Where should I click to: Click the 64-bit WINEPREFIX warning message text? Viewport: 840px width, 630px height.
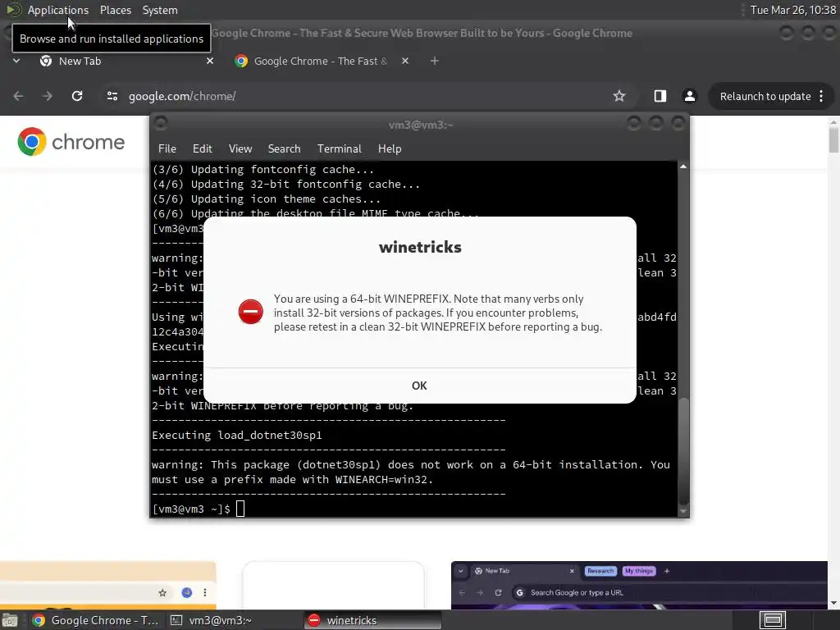click(438, 313)
